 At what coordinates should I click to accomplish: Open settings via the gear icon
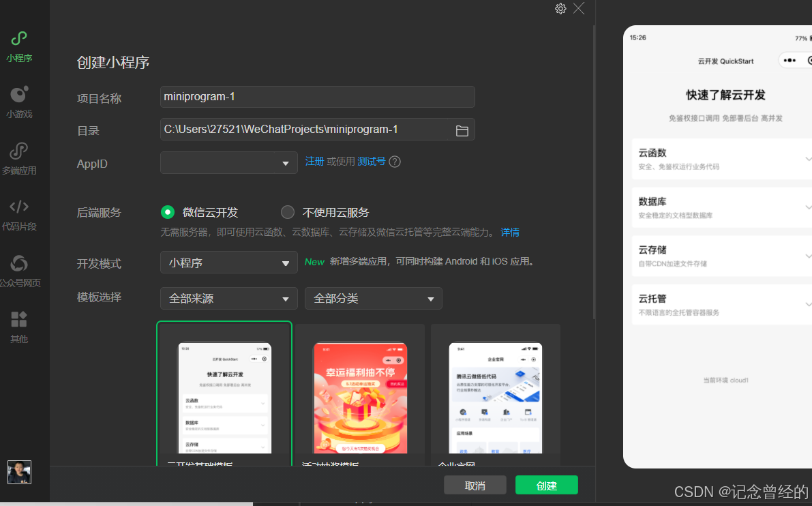(x=560, y=9)
